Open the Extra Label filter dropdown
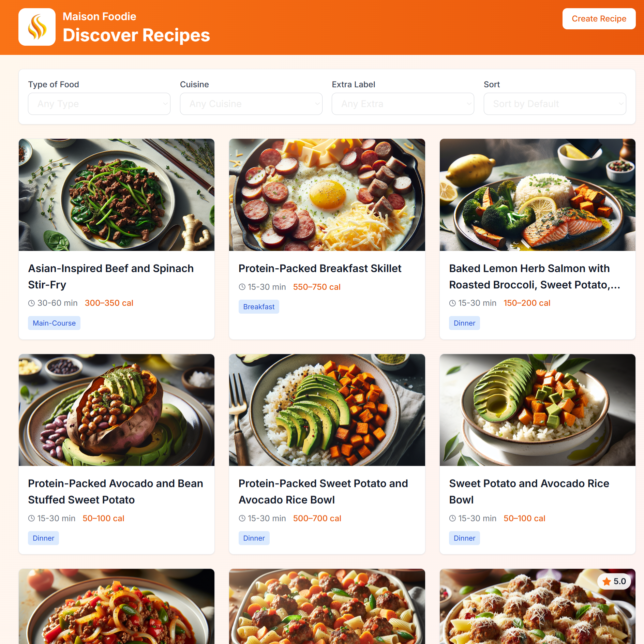The height and width of the screenshot is (644, 644). tap(403, 104)
